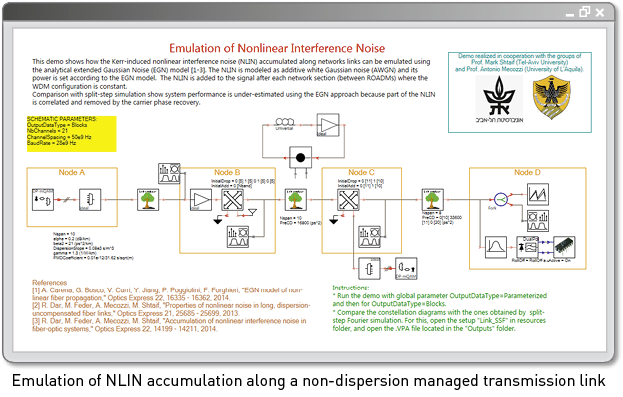Select the fiber tree icon between Node B and C

[296, 199]
